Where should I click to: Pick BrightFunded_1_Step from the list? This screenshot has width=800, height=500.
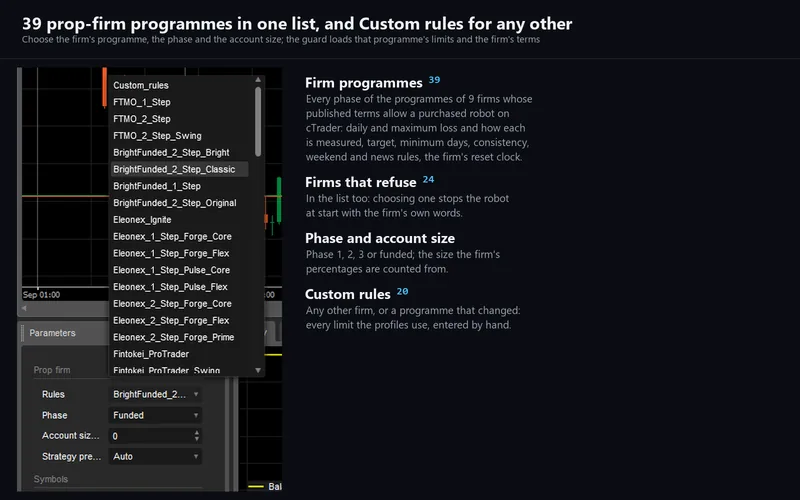coord(157,186)
